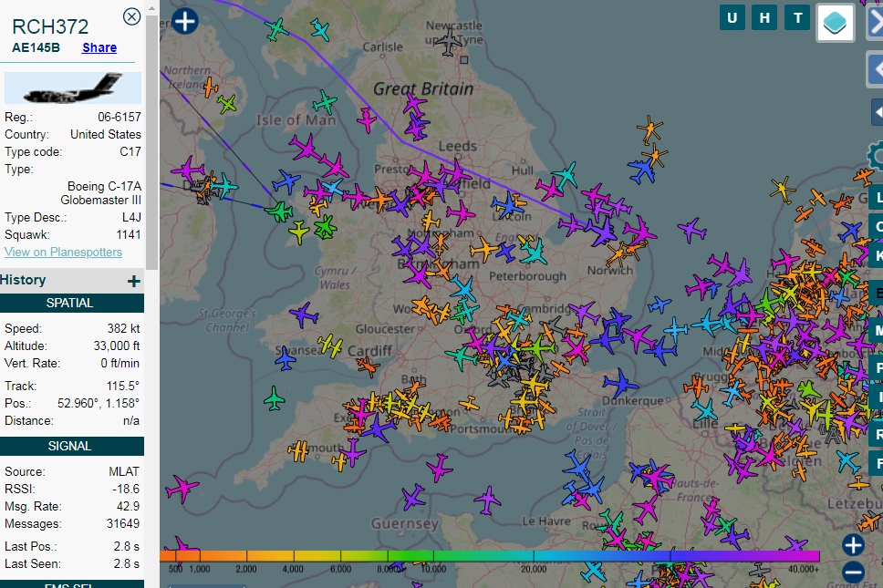
Task: Click the round plus button at map top-left
Action: point(184,21)
